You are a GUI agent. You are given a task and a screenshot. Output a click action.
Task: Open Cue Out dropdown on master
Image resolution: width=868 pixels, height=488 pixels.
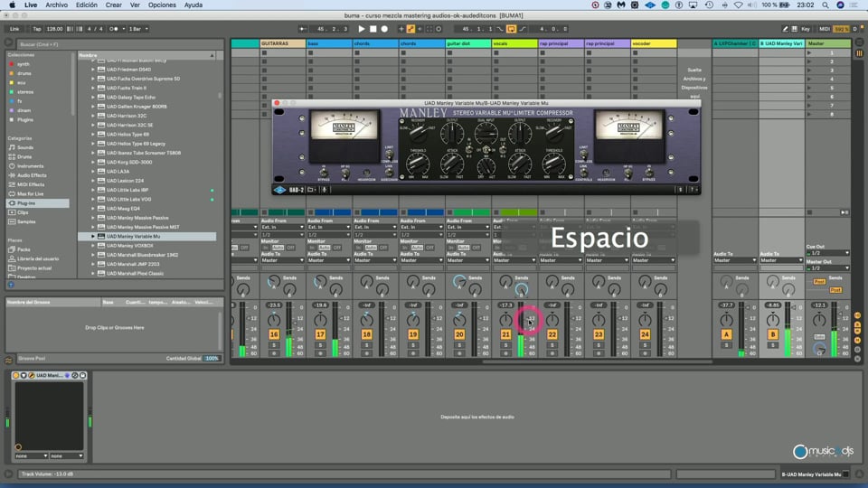[x=827, y=253]
